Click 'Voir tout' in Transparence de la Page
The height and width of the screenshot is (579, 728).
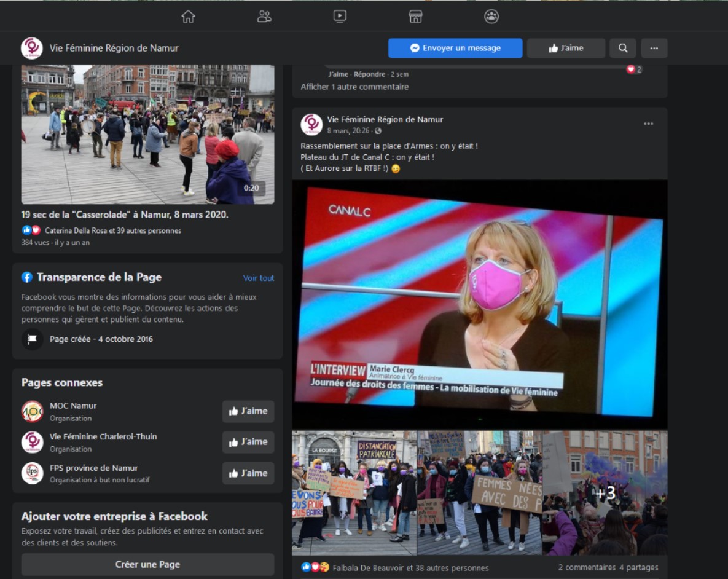click(259, 278)
